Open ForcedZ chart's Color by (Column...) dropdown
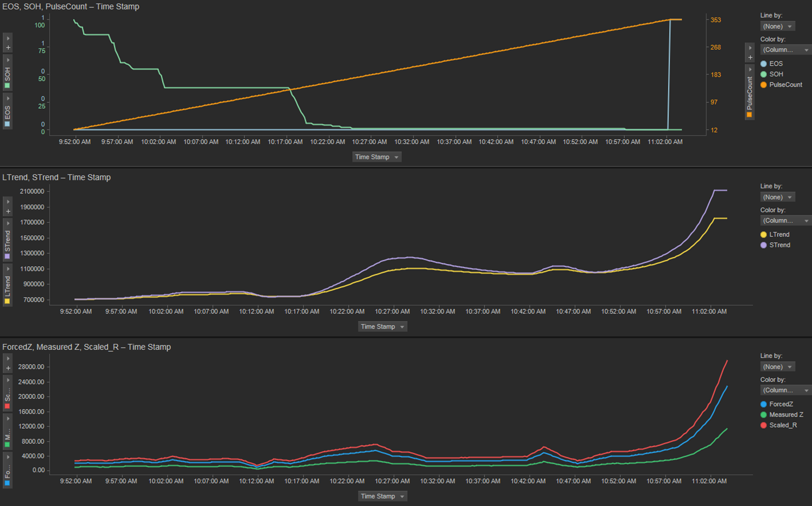This screenshot has height=506, width=812. click(x=786, y=390)
